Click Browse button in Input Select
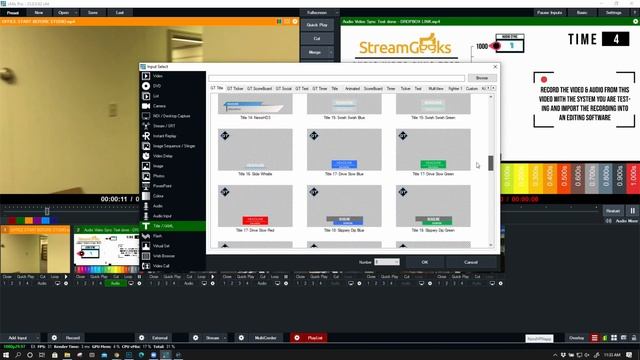 482,78
